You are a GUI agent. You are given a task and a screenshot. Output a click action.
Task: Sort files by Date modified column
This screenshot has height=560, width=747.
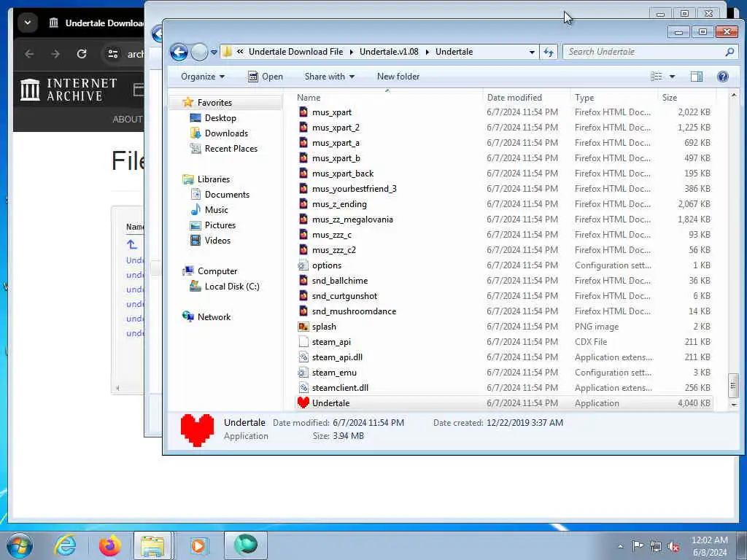tap(514, 98)
